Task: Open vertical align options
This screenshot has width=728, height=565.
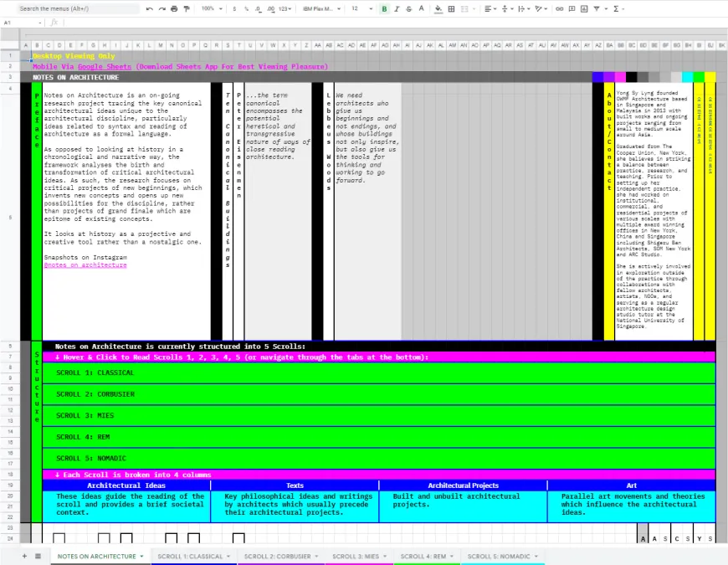Action: [506, 9]
